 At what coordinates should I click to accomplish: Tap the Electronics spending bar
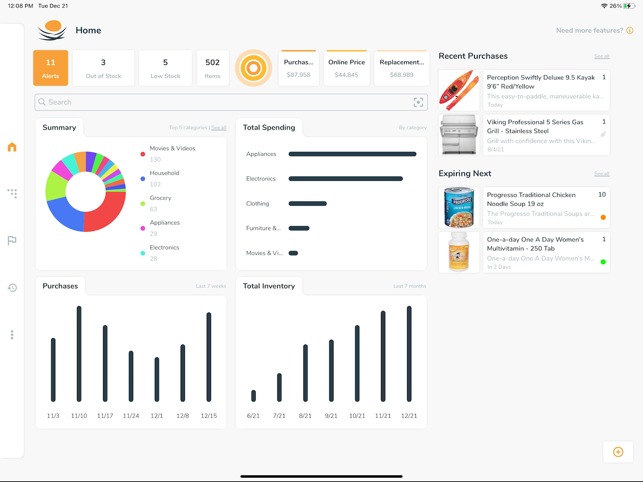point(346,178)
